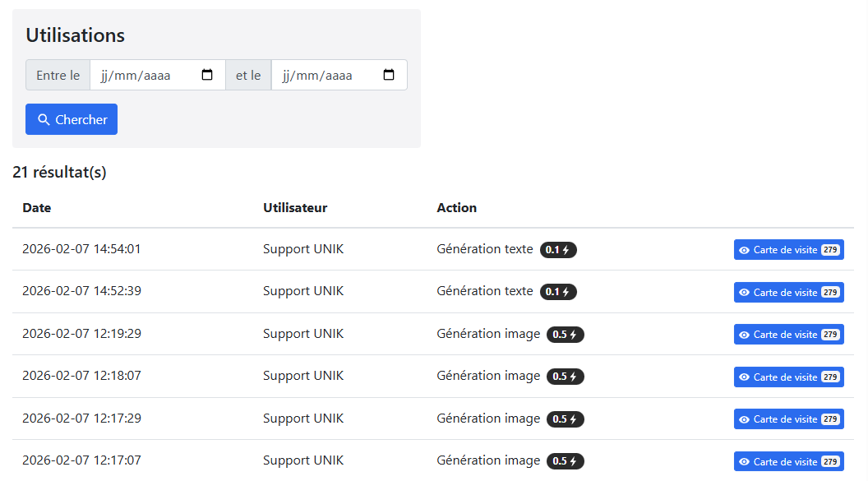Click the 0.5 credit badge at 12:19:29

point(566,335)
